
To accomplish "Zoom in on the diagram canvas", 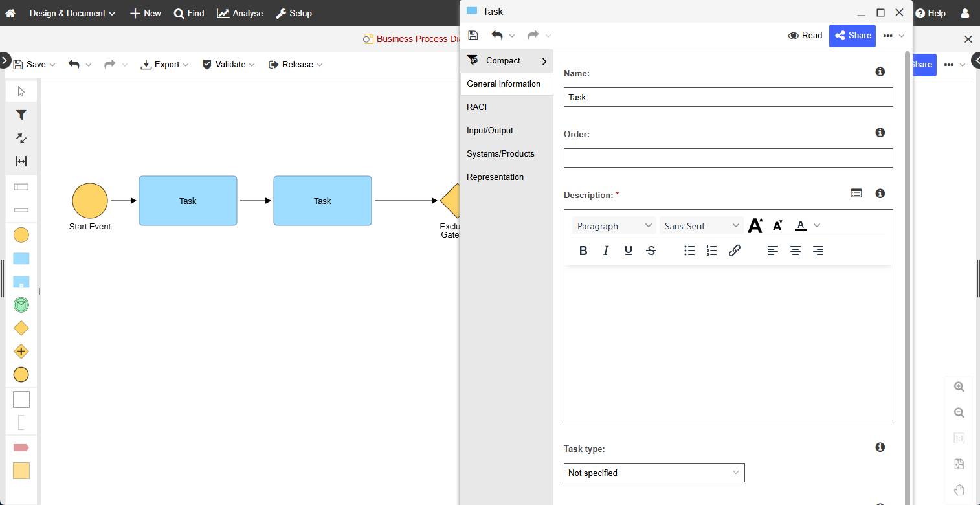I will tap(959, 387).
